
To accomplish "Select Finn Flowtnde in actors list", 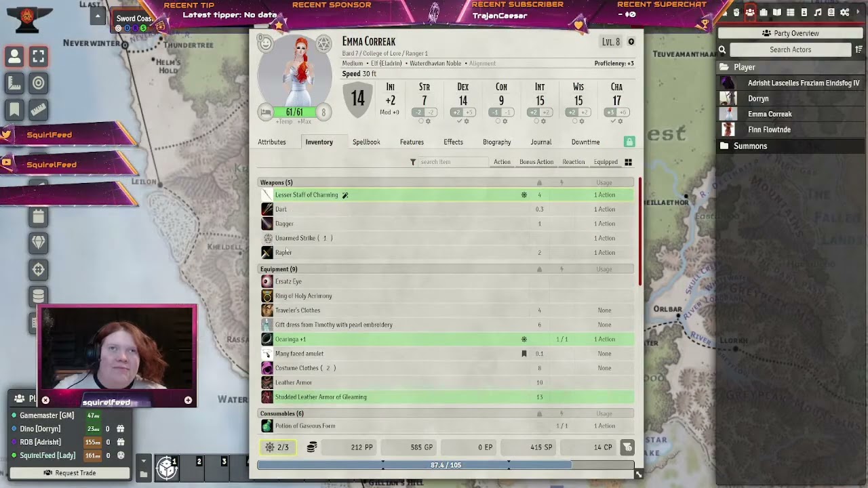I will pyautogui.click(x=790, y=129).
